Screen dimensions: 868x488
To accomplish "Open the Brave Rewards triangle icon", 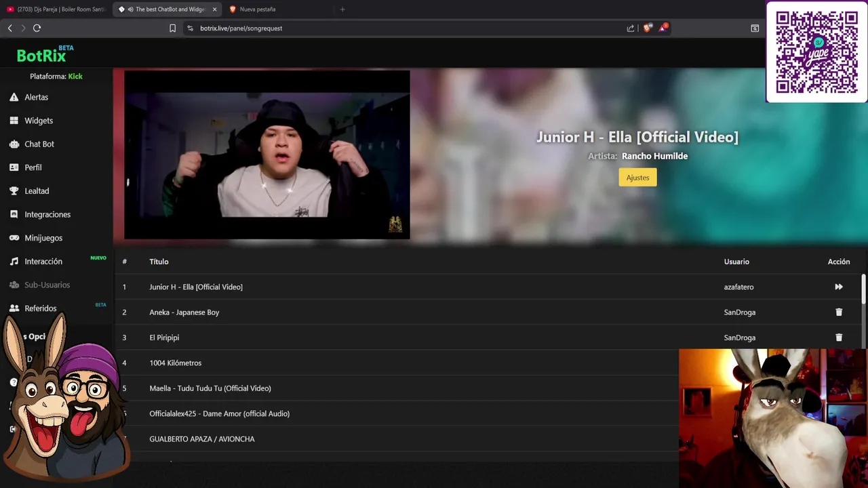I will coord(663,28).
